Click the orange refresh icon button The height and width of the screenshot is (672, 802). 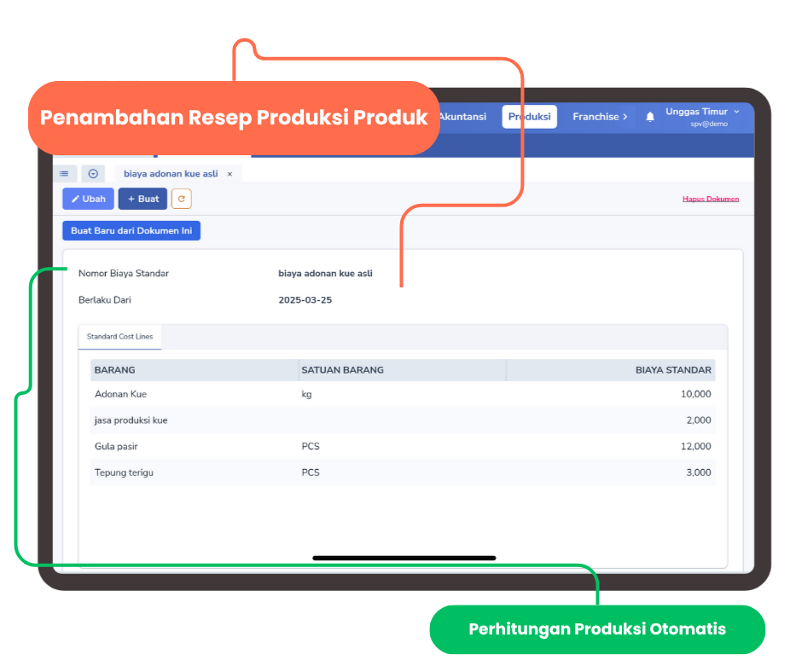[181, 199]
